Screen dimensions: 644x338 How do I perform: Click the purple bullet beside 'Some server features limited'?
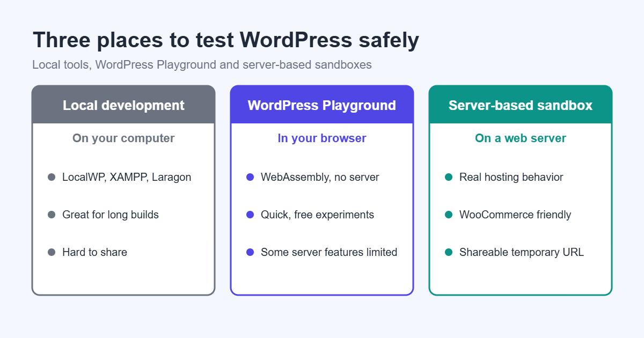point(250,252)
